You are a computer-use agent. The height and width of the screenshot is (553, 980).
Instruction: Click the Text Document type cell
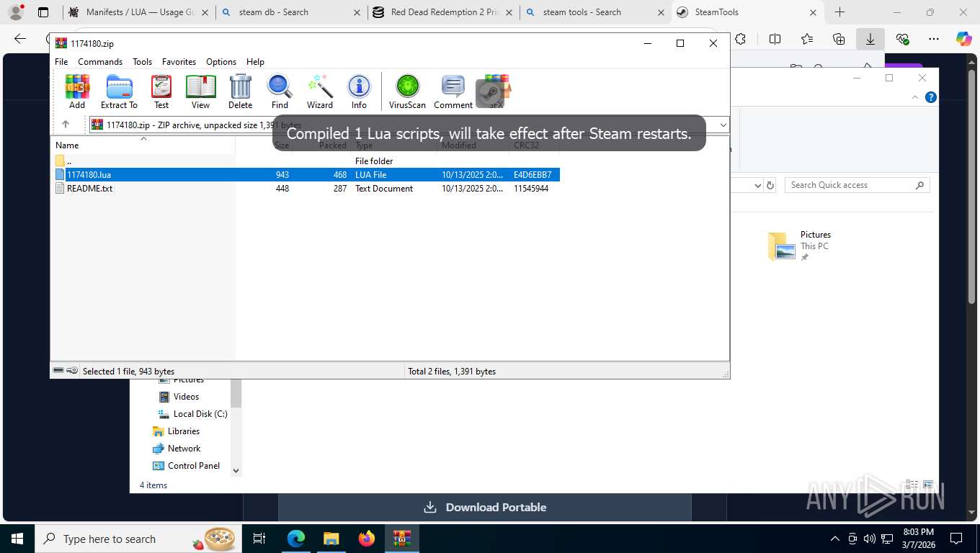click(384, 189)
